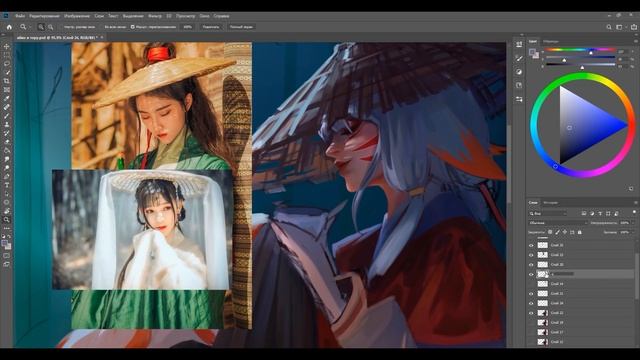Image resolution: width=640 pixels, height=360 pixels.
Task: Click the hue slider in Color panel
Action: (x=581, y=50)
